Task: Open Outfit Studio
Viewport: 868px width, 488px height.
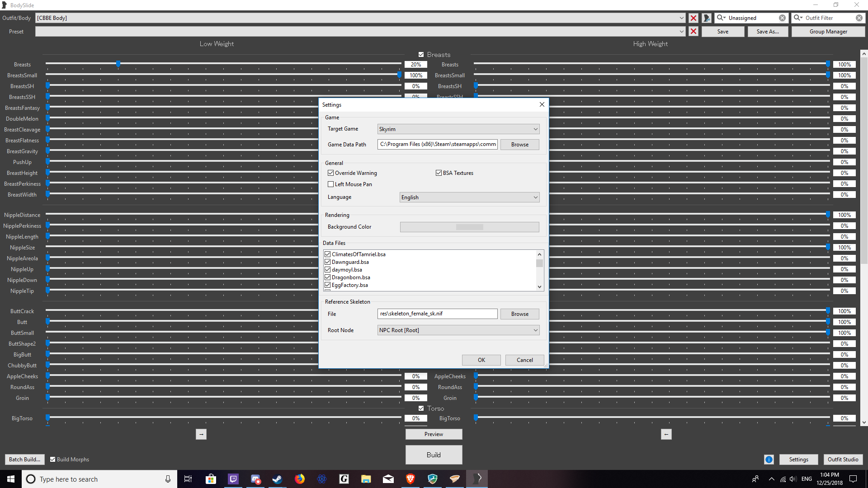Action: pyautogui.click(x=843, y=460)
